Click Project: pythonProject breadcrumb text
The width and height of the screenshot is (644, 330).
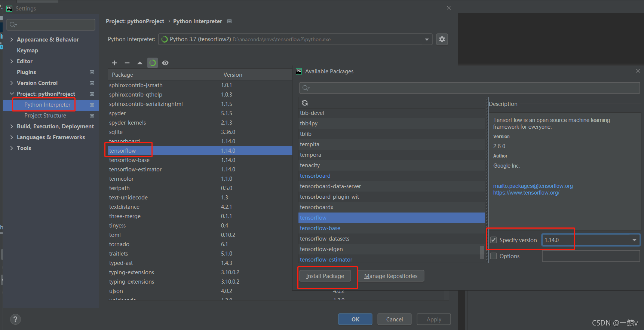coord(135,21)
